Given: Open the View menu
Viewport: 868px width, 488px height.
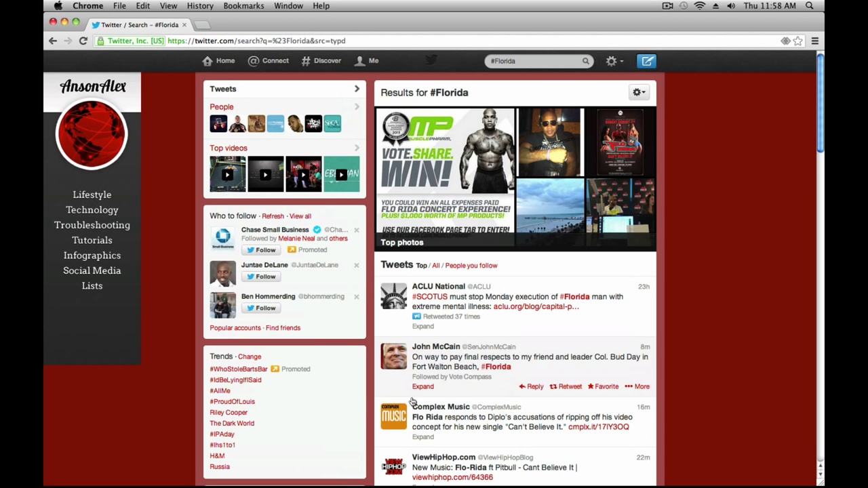Looking at the screenshot, I should coord(168,6).
